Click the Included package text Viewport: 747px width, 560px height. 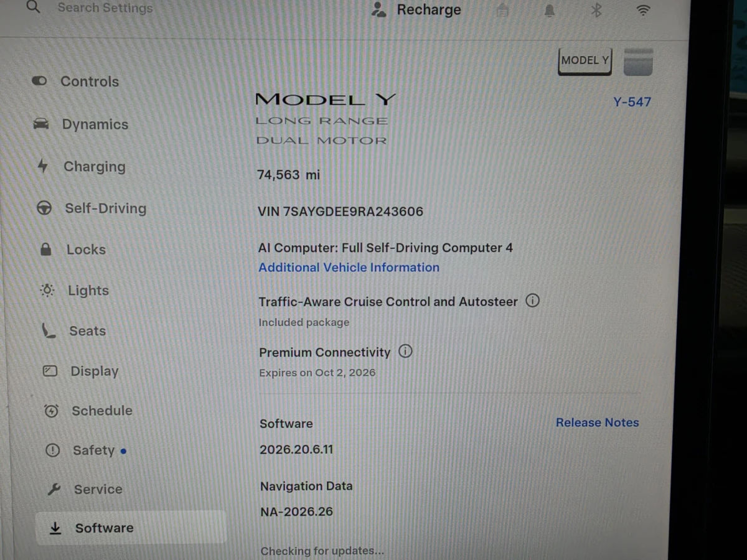(304, 322)
